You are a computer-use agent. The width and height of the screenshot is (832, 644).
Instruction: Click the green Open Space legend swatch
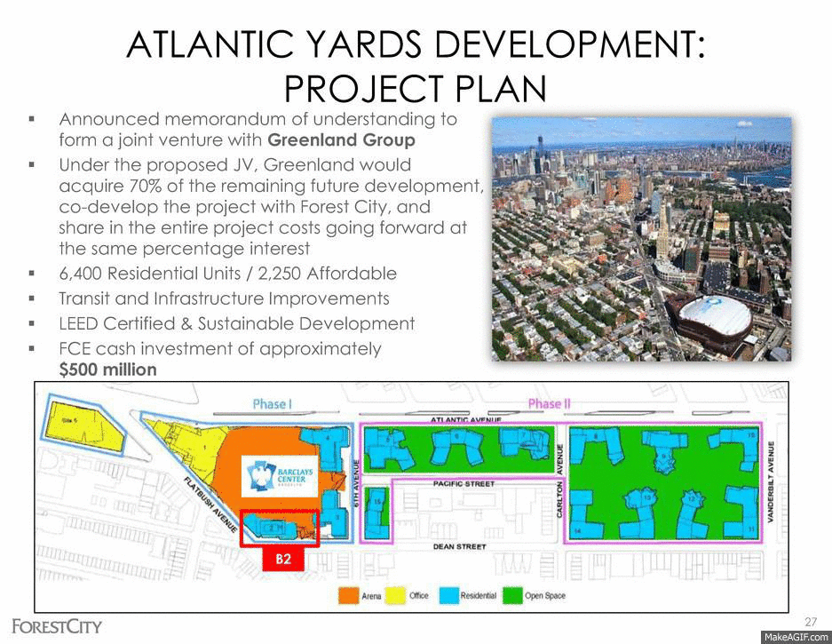pyautogui.click(x=511, y=596)
